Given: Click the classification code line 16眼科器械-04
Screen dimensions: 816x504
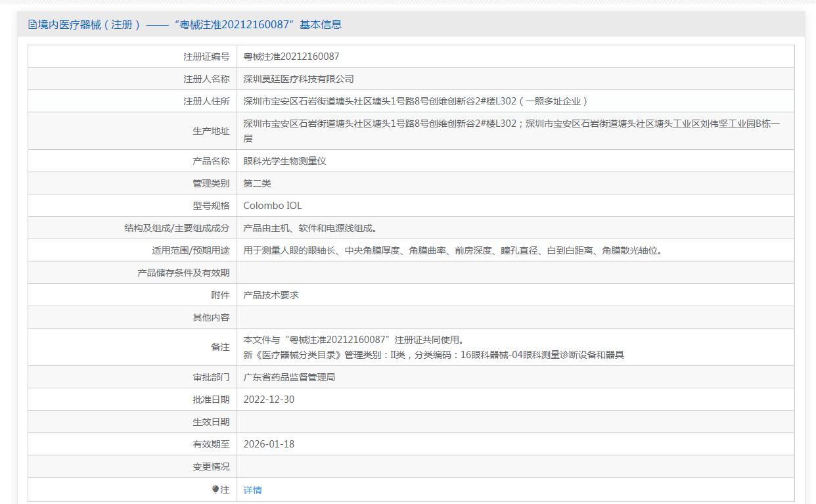Looking at the screenshot, I should pyautogui.click(x=434, y=355).
